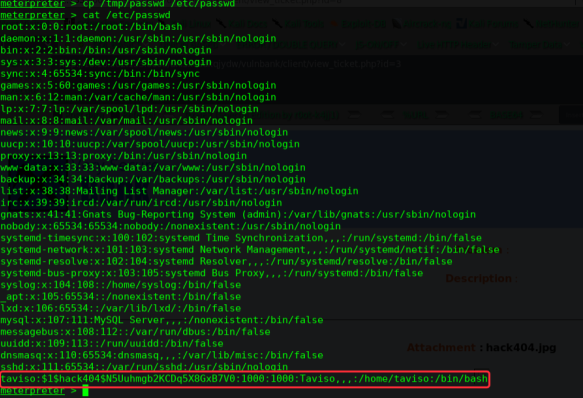Click the Exploit-DB bookmark icon
This screenshot has height=398, width=583.
click(334, 25)
